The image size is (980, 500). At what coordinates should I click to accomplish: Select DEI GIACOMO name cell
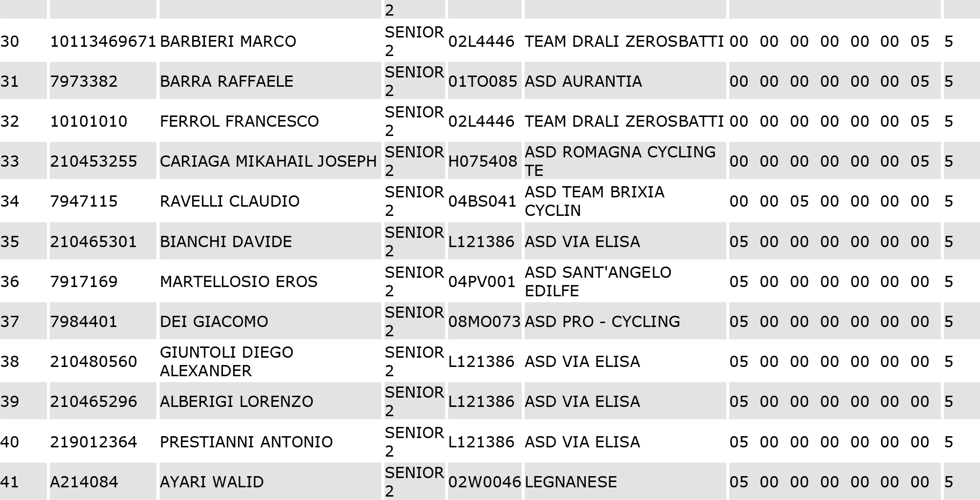click(270, 321)
